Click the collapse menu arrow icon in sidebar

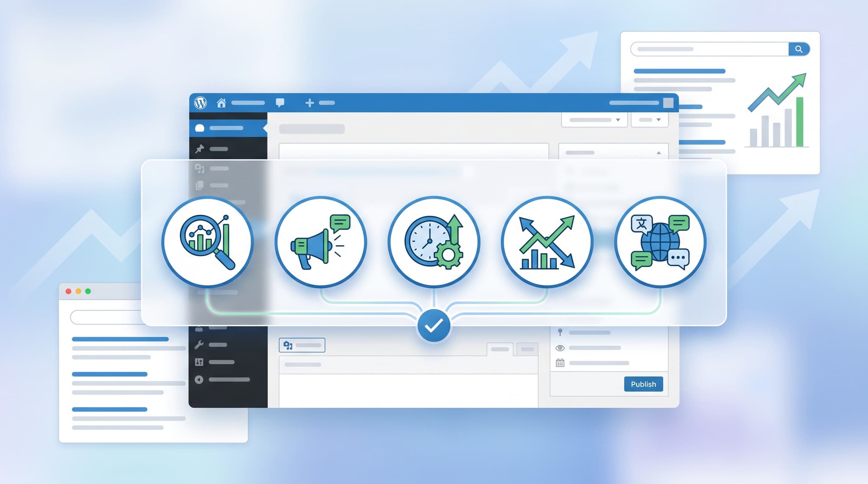pyautogui.click(x=199, y=379)
